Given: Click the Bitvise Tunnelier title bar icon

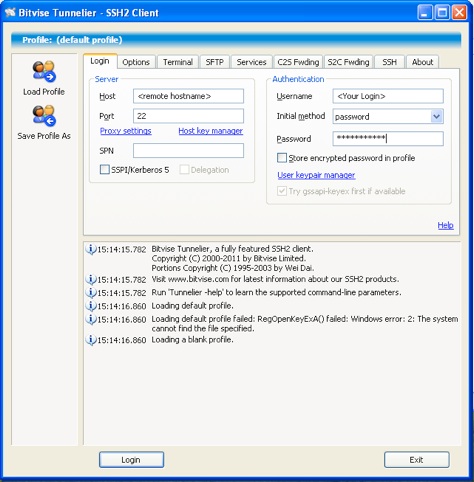Looking at the screenshot, I should [10, 12].
